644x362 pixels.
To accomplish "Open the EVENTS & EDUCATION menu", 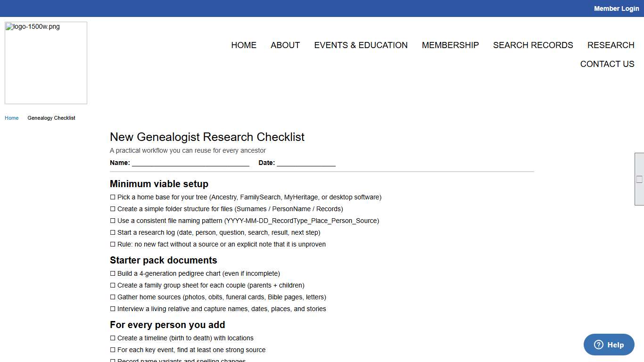I will pos(361,45).
